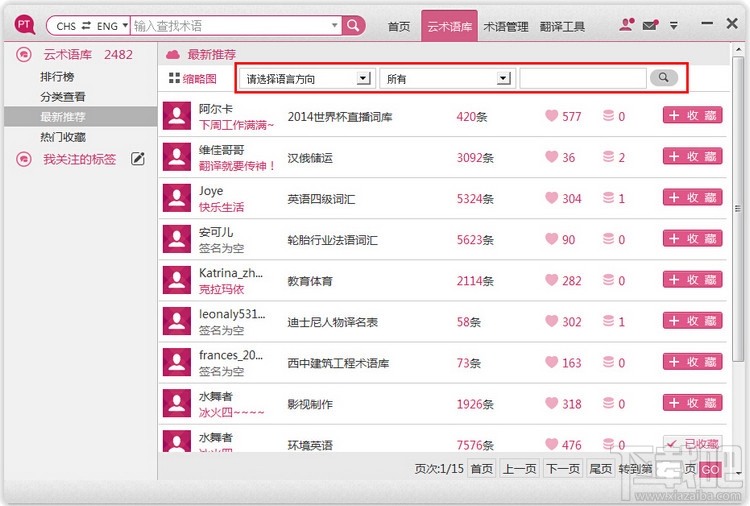The image size is (750, 506).
Task: Add 西中建筑工程术语库 to favorites
Action: pos(692,362)
